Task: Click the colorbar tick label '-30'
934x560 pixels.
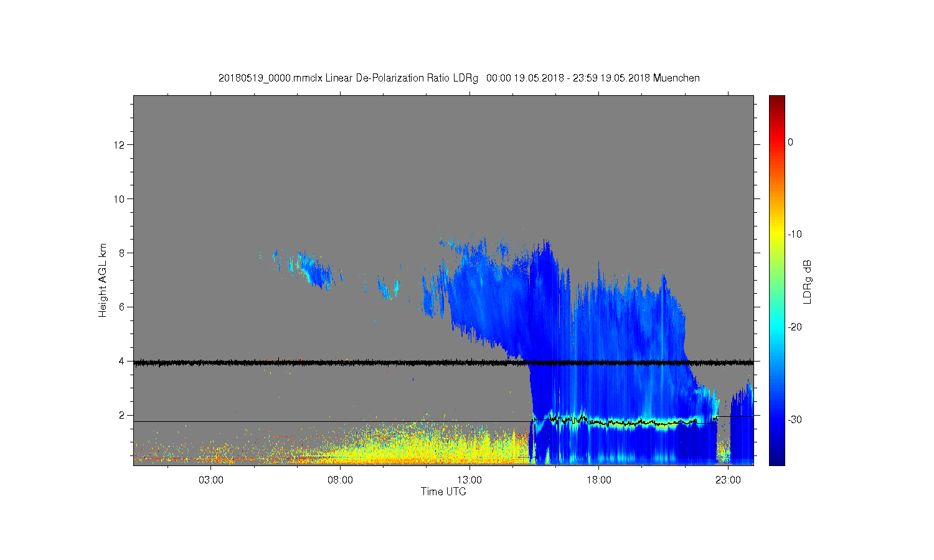Action: pos(795,420)
